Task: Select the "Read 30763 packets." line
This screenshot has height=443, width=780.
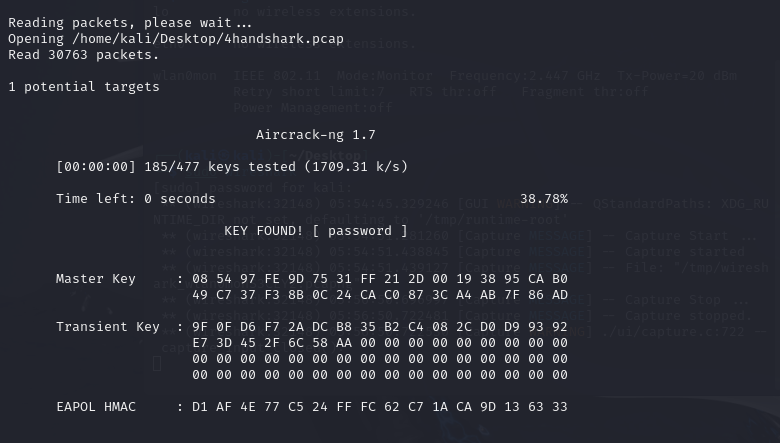Action: pyautogui.click(x=84, y=55)
